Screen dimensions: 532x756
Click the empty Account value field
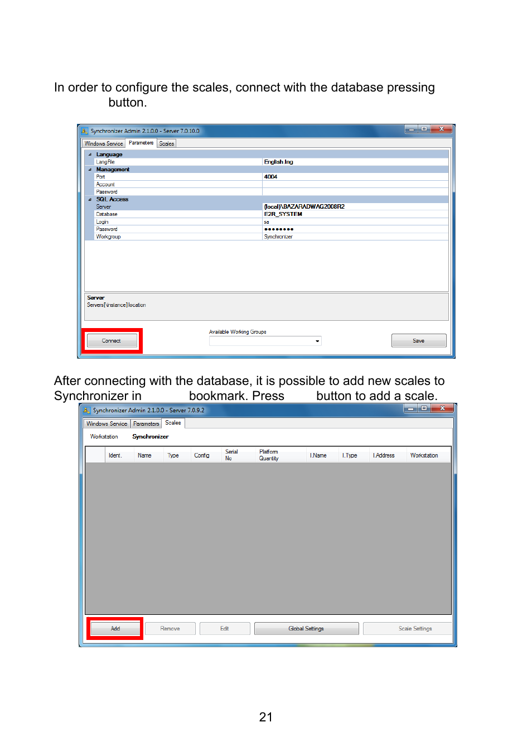pyautogui.click(x=355, y=184)
